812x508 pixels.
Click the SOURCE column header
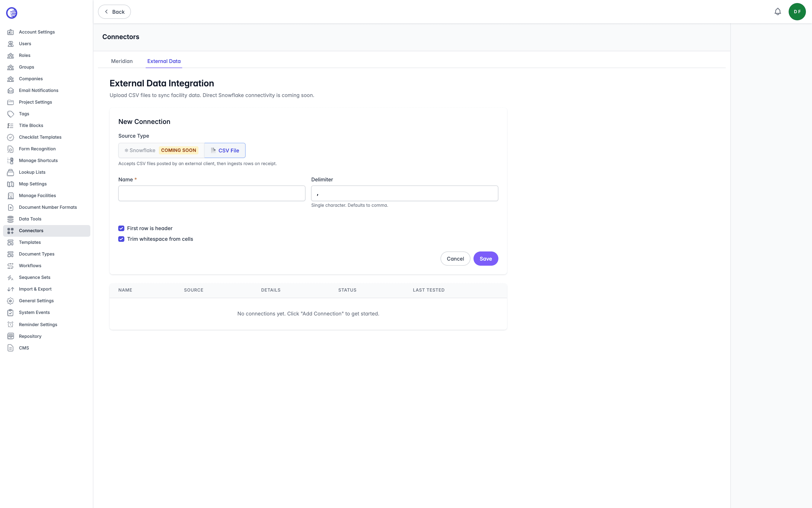[194, 290]
